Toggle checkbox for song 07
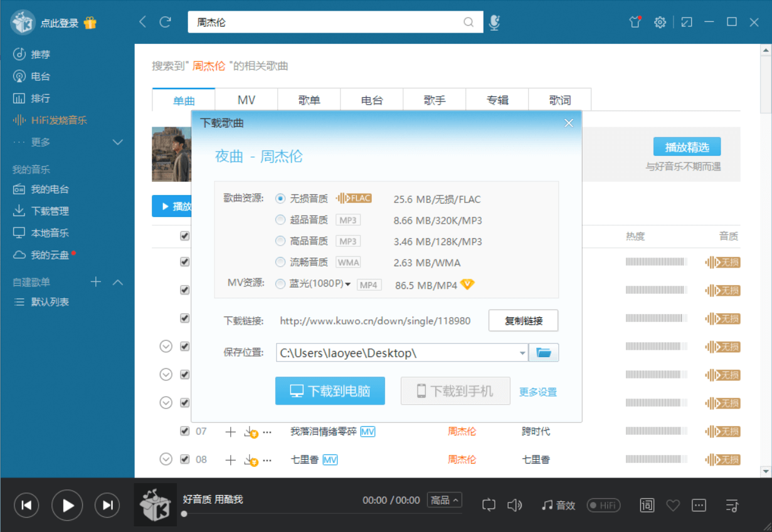The width and height of the screenshot is (772, 532). [184, 431]
